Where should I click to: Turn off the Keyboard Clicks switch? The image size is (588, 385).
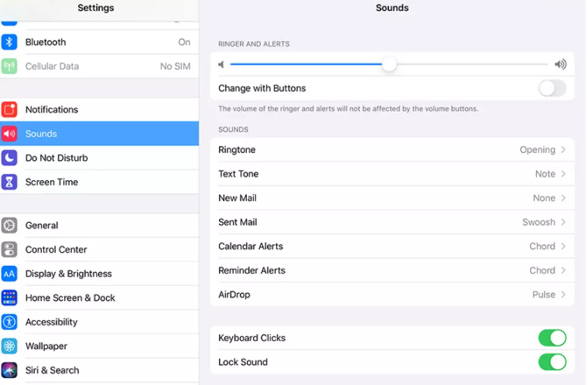click(552, 338)
